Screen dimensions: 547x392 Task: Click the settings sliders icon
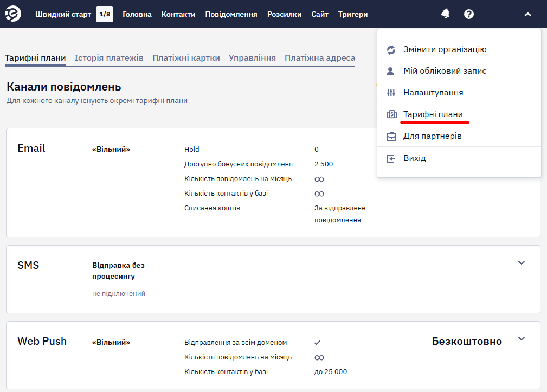tap(391, 93)
